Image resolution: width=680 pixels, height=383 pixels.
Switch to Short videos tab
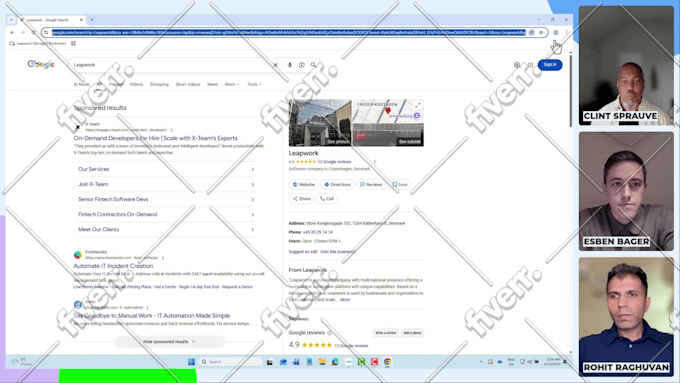pos(188,84)
